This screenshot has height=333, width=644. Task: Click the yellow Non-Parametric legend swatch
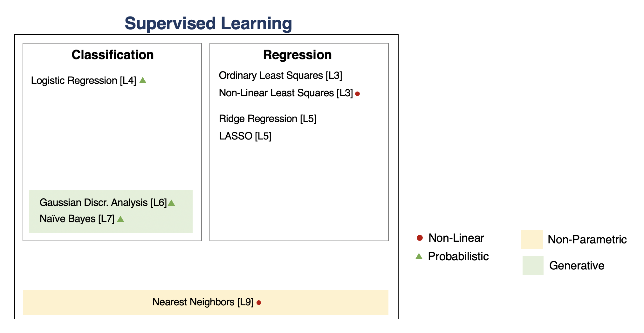point(532,240)
